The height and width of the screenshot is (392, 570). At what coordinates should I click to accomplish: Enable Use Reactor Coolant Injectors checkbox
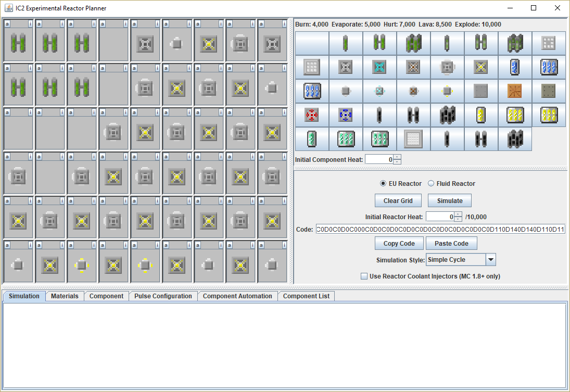[364, 276]
